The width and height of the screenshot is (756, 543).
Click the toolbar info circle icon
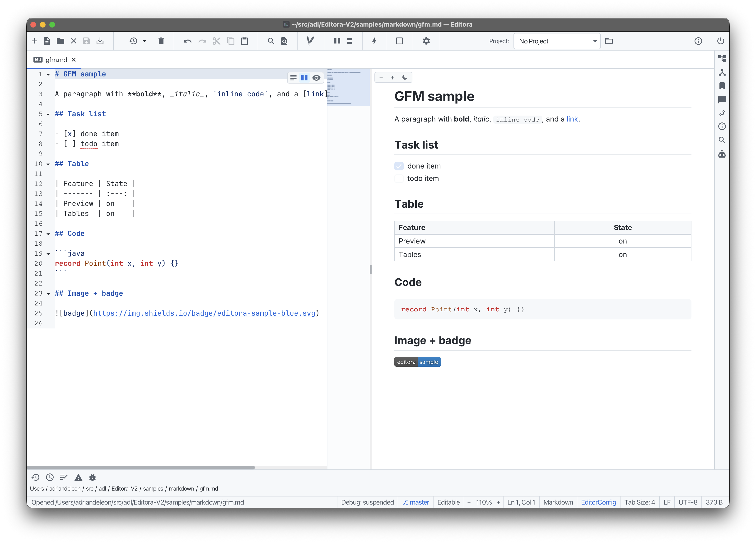[698, 41]
